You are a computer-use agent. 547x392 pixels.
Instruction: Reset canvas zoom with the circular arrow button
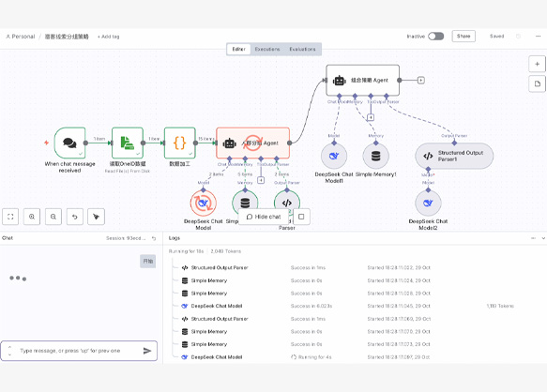(75, 217)
